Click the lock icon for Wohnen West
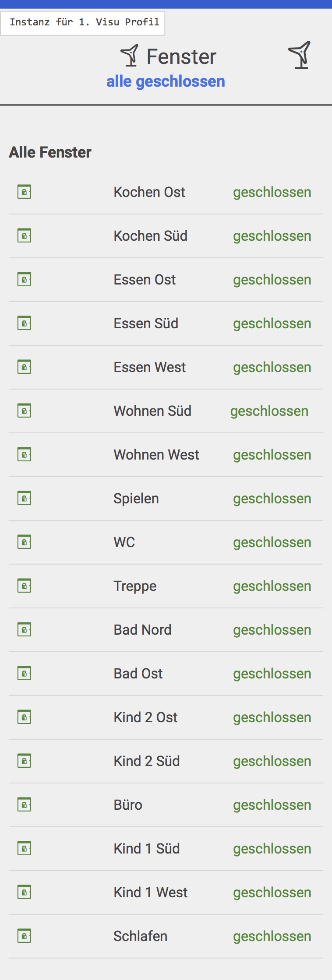This screenshot has height=980, width=332. [x=24, y=454]
